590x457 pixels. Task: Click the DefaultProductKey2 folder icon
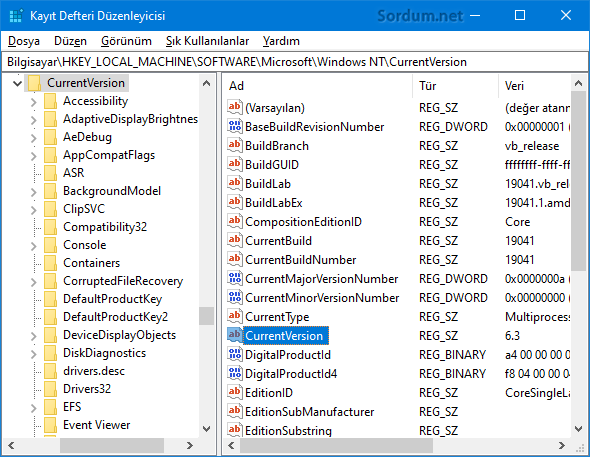pyautogui.click(x=50, y=317)
